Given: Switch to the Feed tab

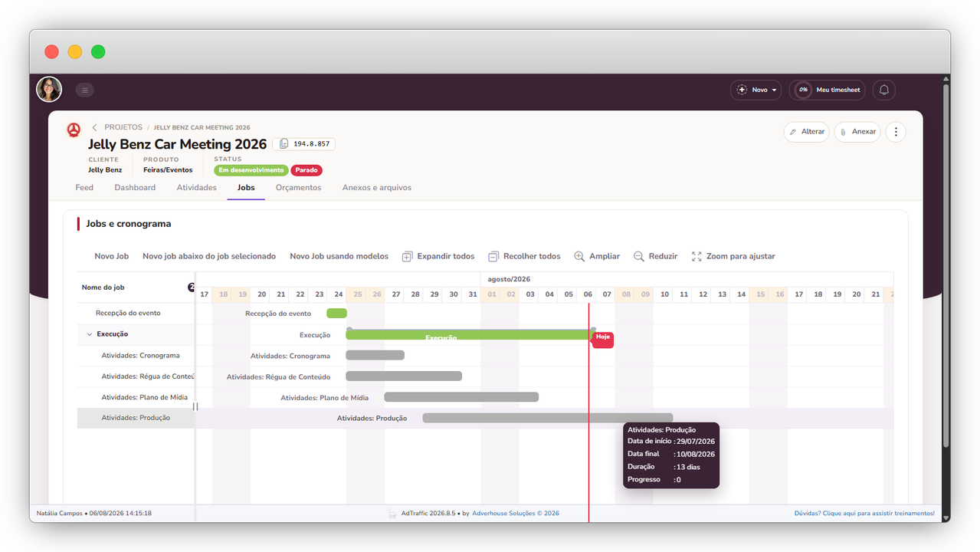Looking at the screenshot, I should (x=84, y=188).
